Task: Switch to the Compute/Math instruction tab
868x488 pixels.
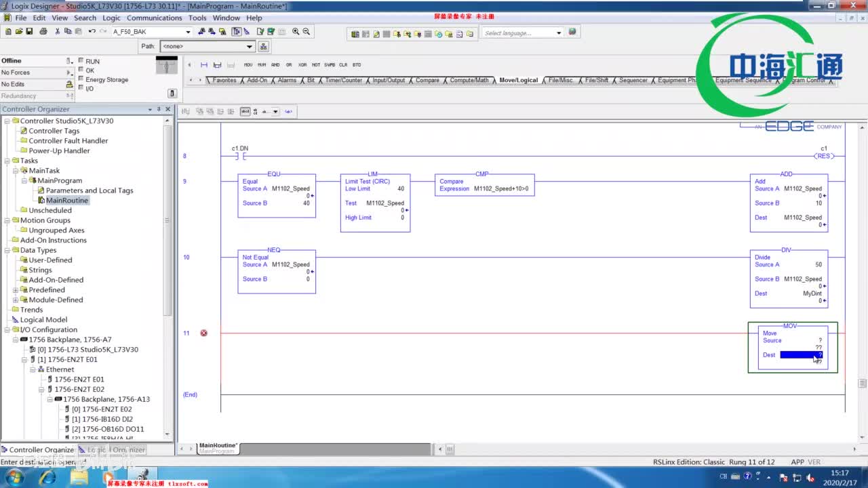Action: (x=469, y=80)
